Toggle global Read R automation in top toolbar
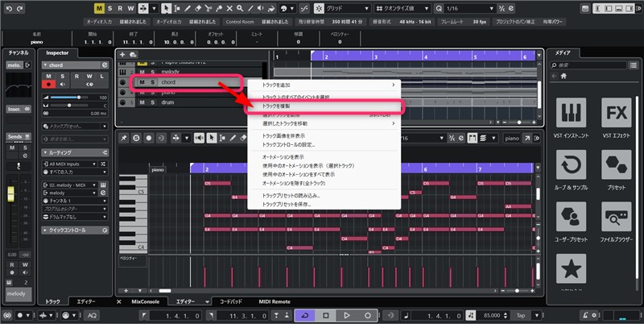The image size is (644, 324). [x=120, y=8]
